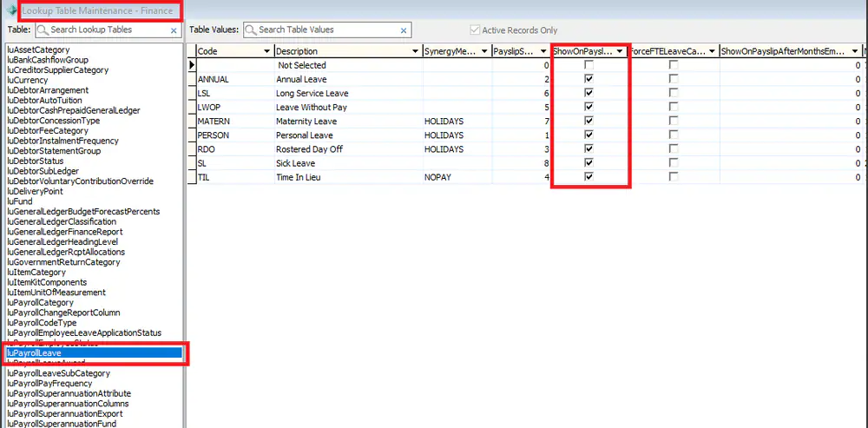Click the Rostered Day Off description cell

pos(349,149)
